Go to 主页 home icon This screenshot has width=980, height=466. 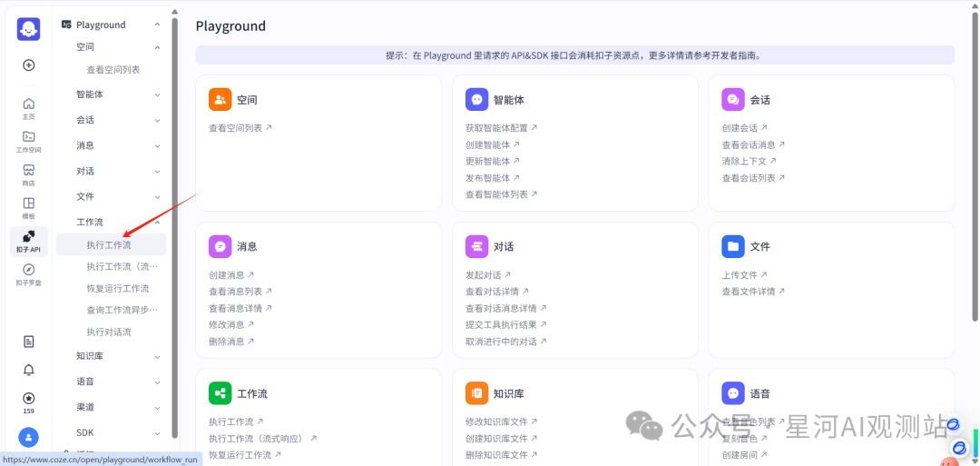click(x=29, y=108)
